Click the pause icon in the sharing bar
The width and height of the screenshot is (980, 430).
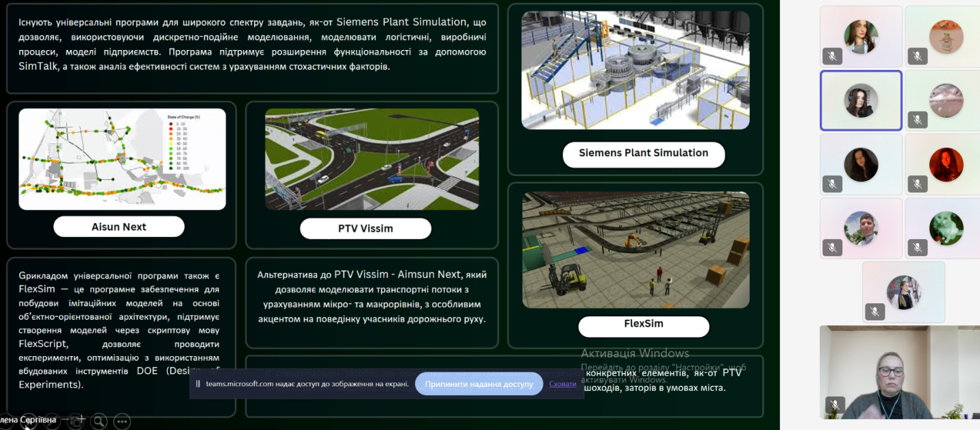198,384
